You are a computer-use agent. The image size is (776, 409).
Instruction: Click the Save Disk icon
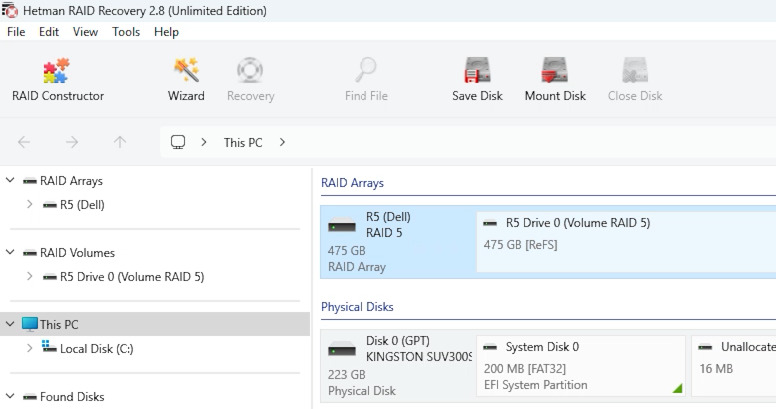(477, 70)
